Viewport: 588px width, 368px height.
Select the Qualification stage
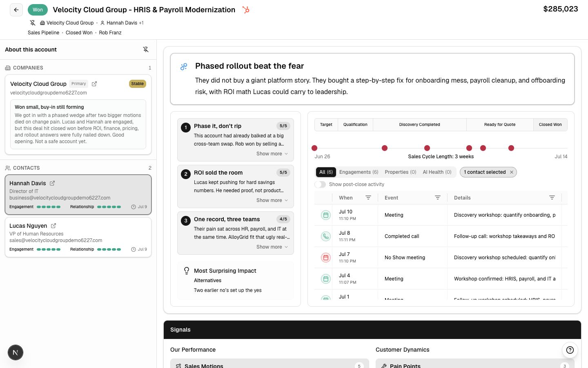point(355,125)
